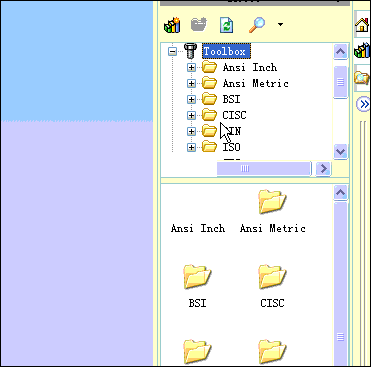Click the ISO tree folder icon
This screenshot has height=367, width=371.
coord(210,147)
